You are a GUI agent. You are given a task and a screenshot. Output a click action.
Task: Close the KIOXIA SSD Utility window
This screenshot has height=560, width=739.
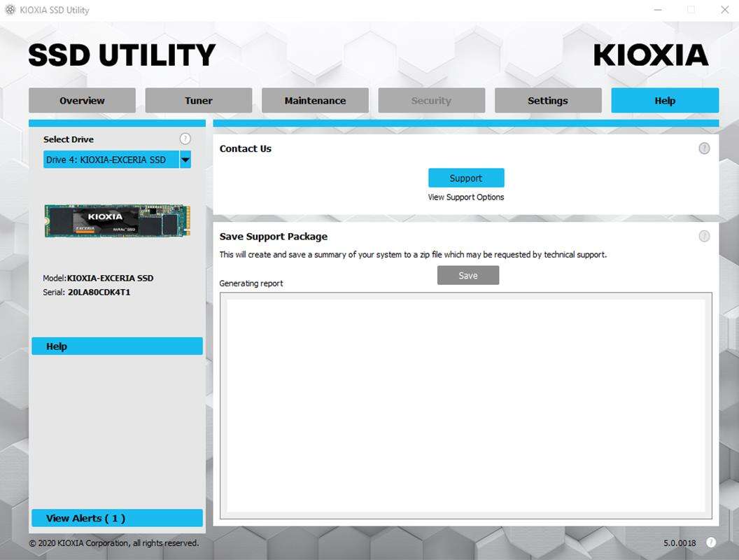pos(724,10)
